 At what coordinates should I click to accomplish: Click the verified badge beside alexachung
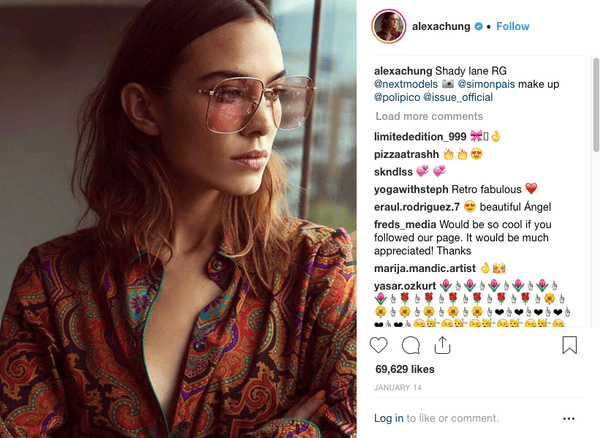(x=479, y=27)
